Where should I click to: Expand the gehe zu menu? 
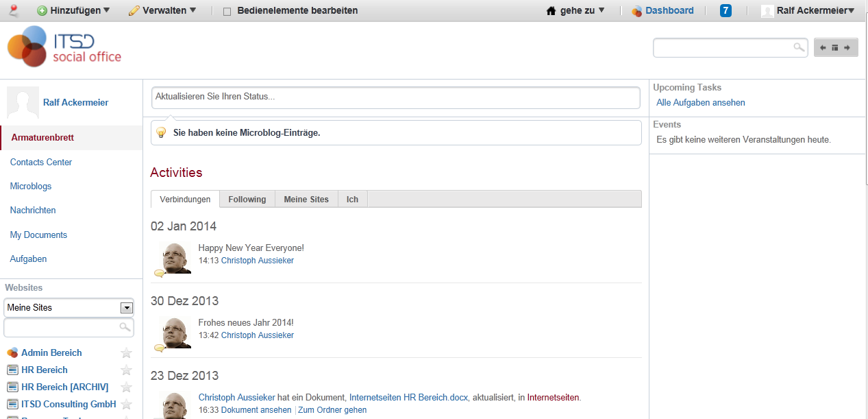(575, 10)
